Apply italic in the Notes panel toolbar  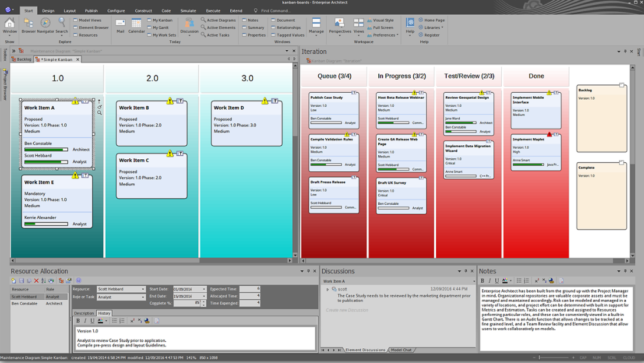489,281
